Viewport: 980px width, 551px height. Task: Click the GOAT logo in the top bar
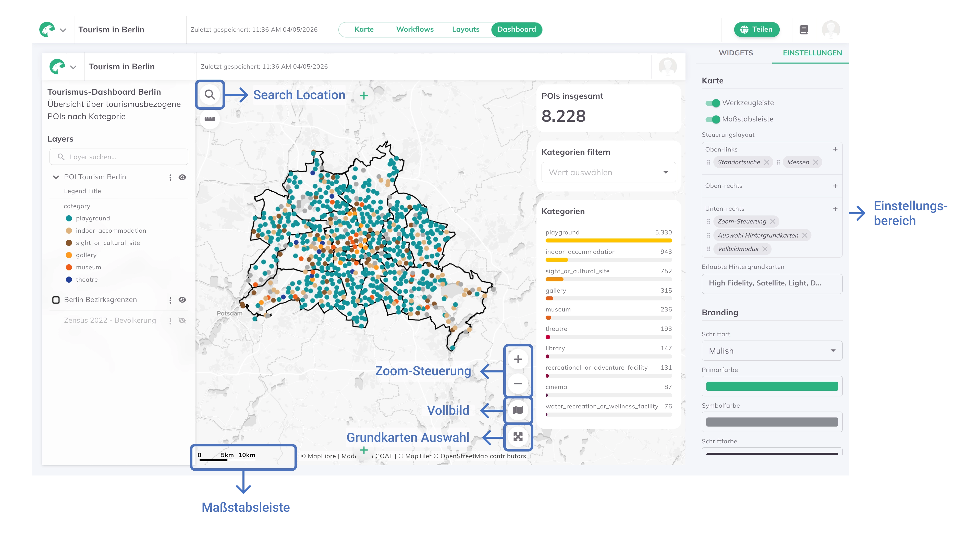click(47, 29)
